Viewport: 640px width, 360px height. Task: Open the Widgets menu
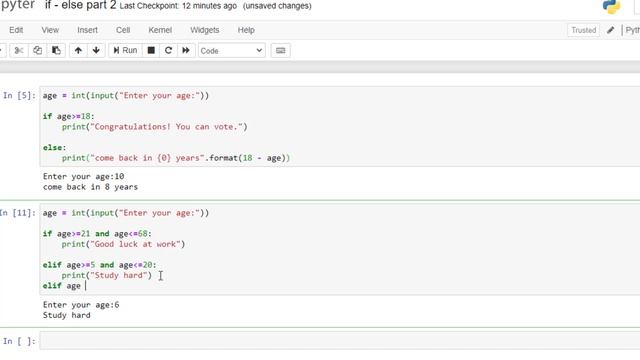pyautogui.click(x=204, y=30)
